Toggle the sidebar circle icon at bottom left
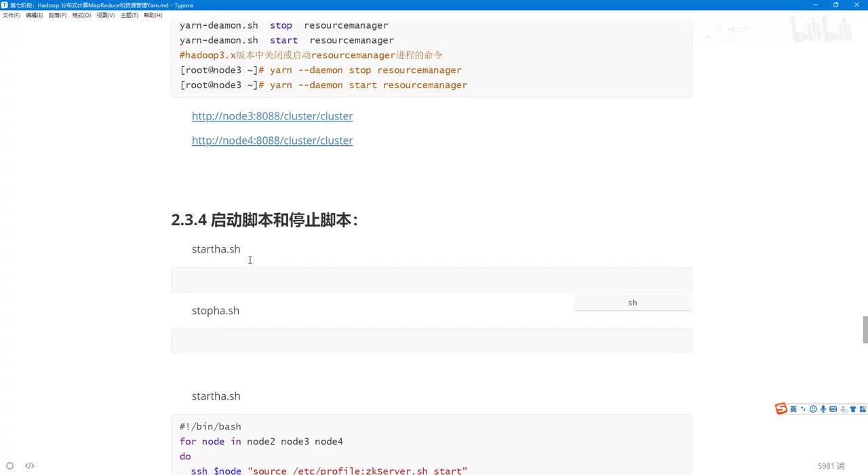Image resolution: width=868 pixels, height=475 pixels. [9, 465]
